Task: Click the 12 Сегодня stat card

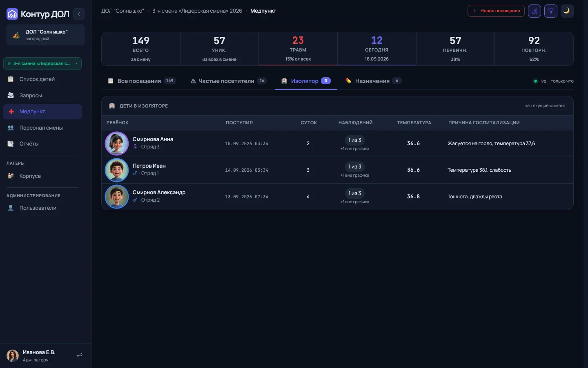Action: pos(377,49)
